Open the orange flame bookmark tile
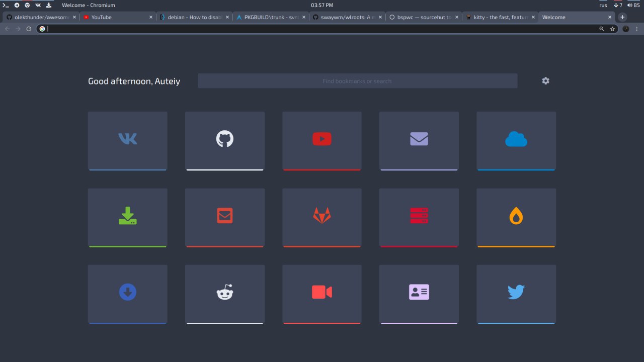Viewport: 644px width, 362px height. click(x=516, y=218)
